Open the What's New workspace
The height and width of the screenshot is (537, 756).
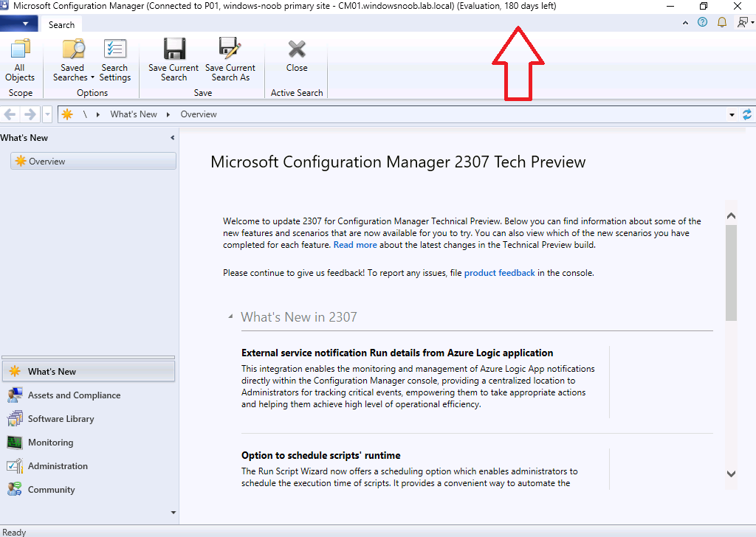coord(89,371)
